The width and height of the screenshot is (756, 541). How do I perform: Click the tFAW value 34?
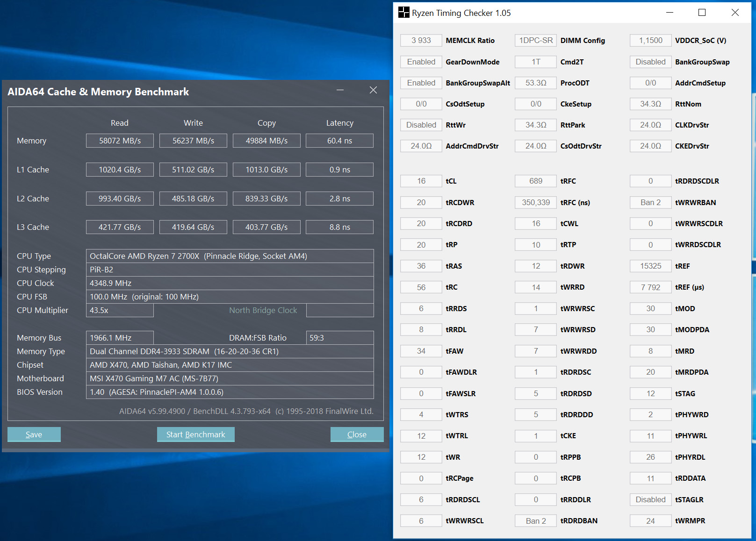[421, 351]
